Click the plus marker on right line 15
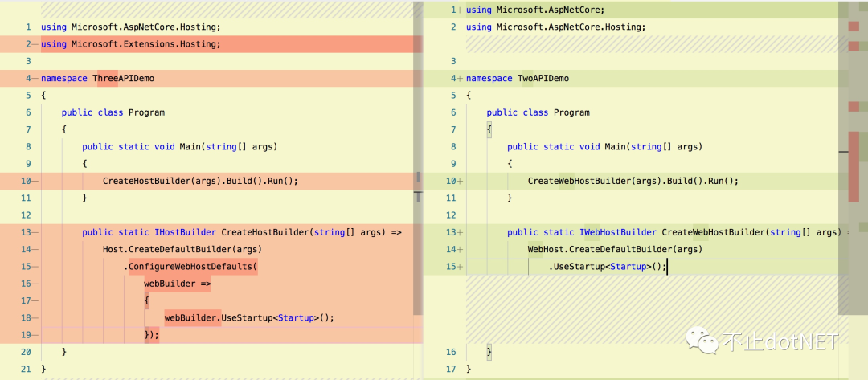This screenshot has width=868, height=380. (460, 266)
